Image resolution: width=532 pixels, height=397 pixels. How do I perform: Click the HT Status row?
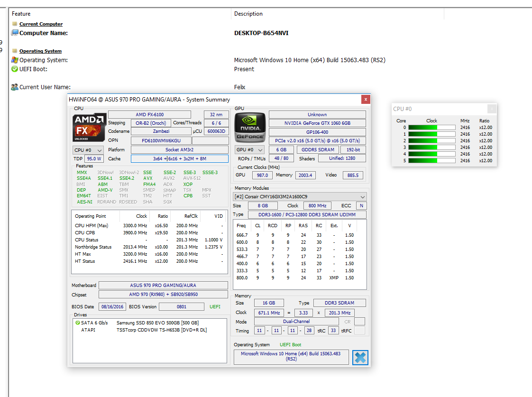[x=149, y=261]
